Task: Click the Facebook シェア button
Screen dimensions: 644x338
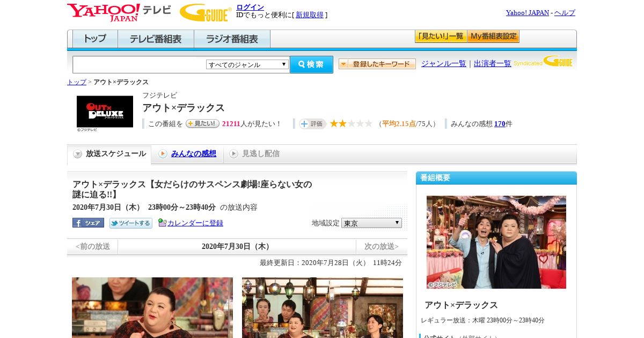Action: tap(88, 223)
